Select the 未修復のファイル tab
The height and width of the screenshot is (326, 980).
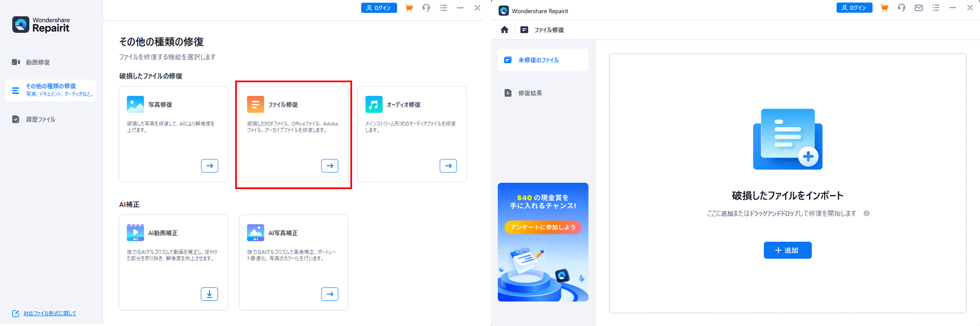tap(543, 60)
